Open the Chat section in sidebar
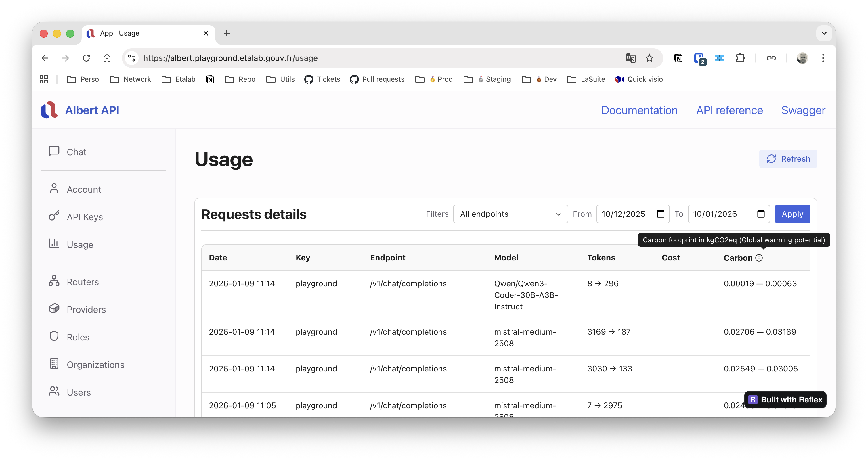This screenshot has height=460, width=868. (54, 151)
